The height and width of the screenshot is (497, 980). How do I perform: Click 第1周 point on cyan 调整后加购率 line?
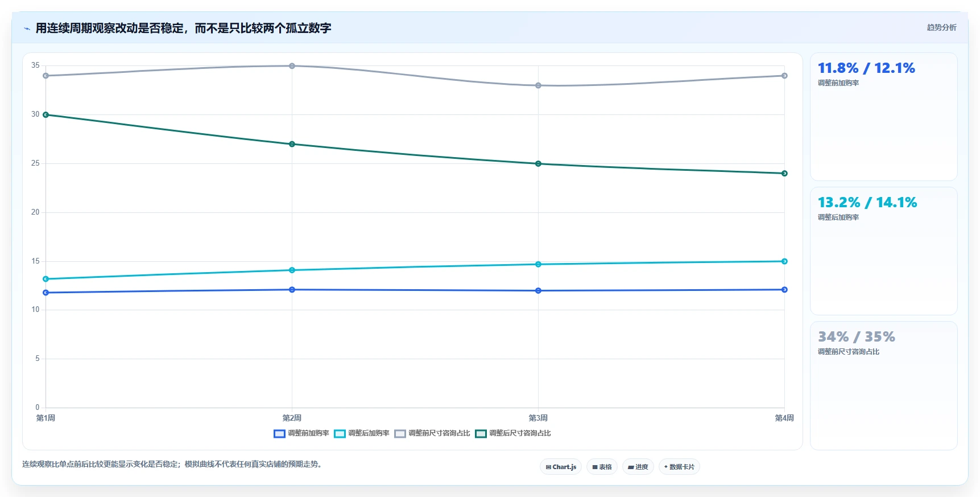pos(46,279)
